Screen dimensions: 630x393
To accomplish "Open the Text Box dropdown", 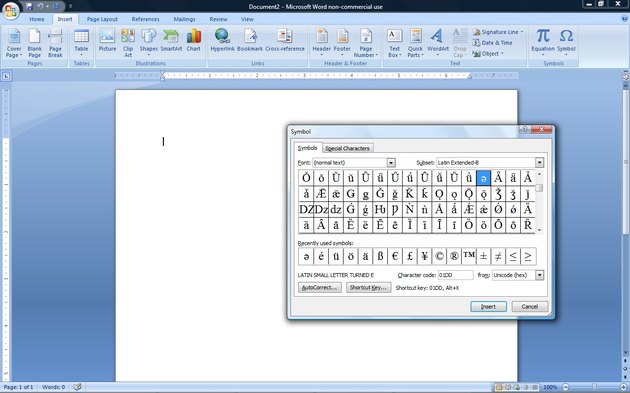I will click(395, 43).
